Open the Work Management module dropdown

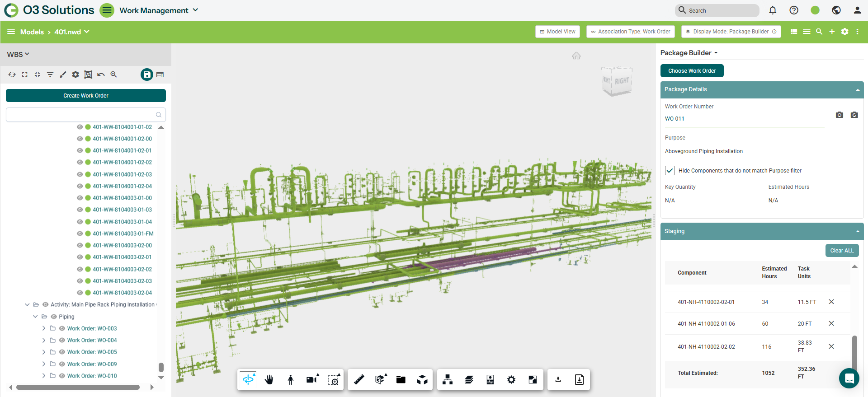click(x=159, y=10)
